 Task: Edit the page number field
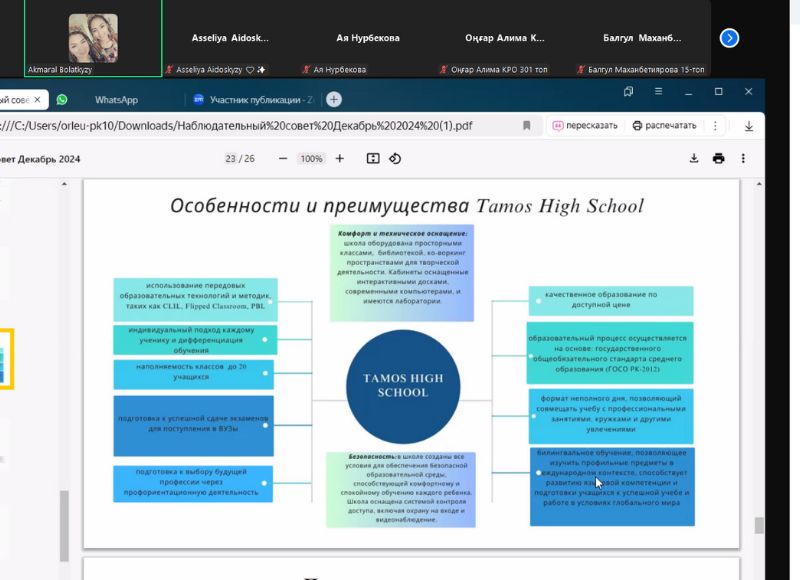[230, 159]
